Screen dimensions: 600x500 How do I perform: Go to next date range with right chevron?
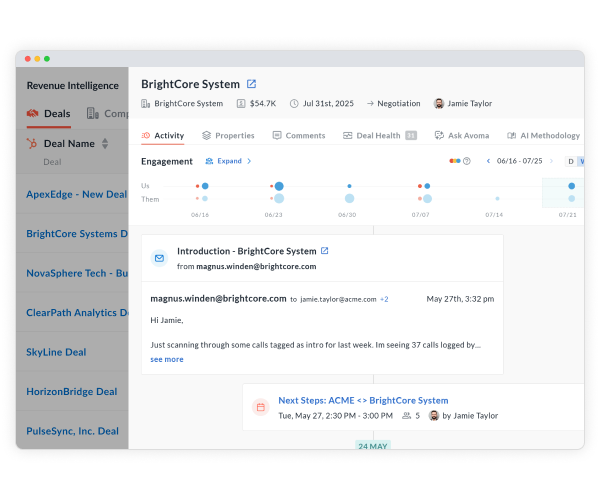[x=551, y=161]
